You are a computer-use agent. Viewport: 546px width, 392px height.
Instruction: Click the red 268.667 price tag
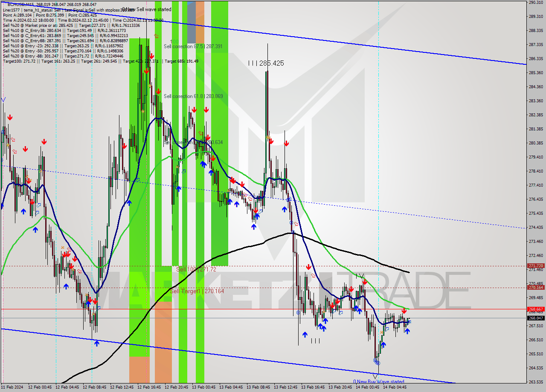coord(536,309)
